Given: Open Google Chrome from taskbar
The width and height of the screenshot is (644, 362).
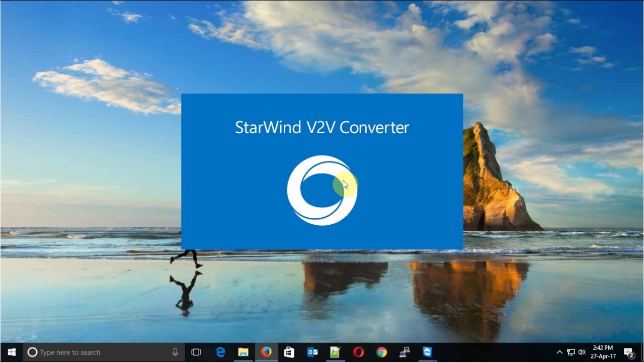Looking at the screenshot, I should point(381,352).
